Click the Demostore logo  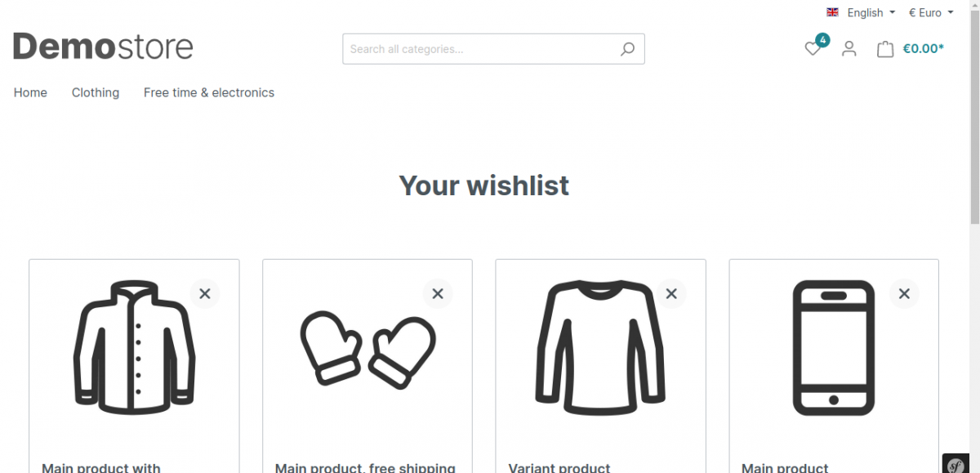coord(103,47)
